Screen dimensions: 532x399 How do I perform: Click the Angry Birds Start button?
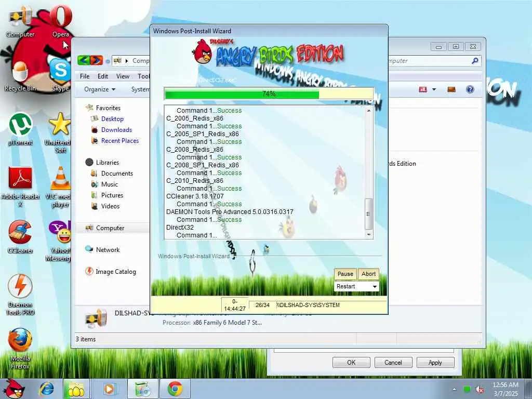13,389
